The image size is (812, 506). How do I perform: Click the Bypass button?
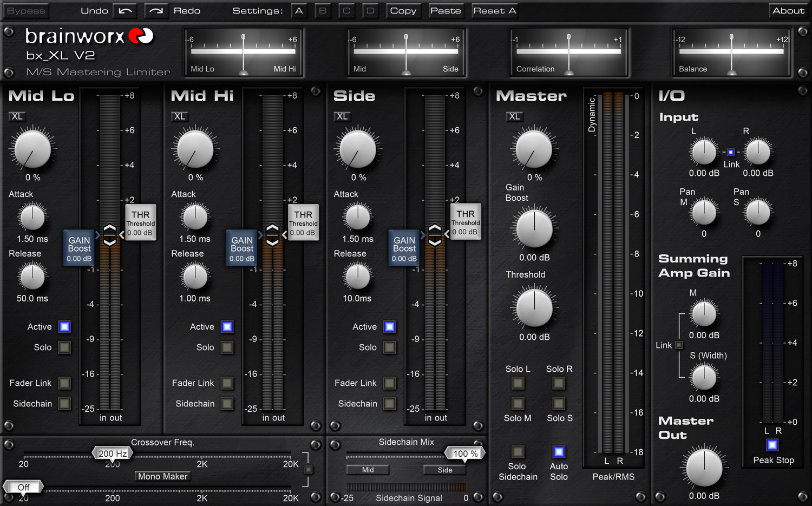click(25, 10)
